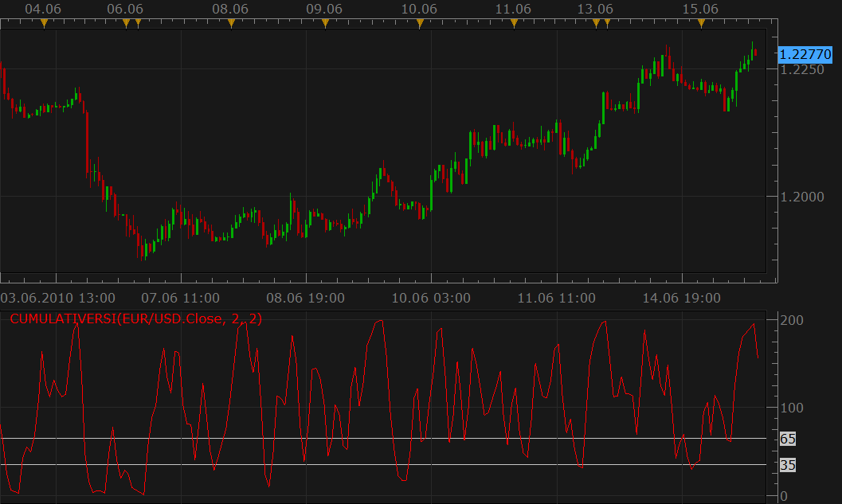
Task: Click the 13.06 date label at the top
Action: (595, 9)
